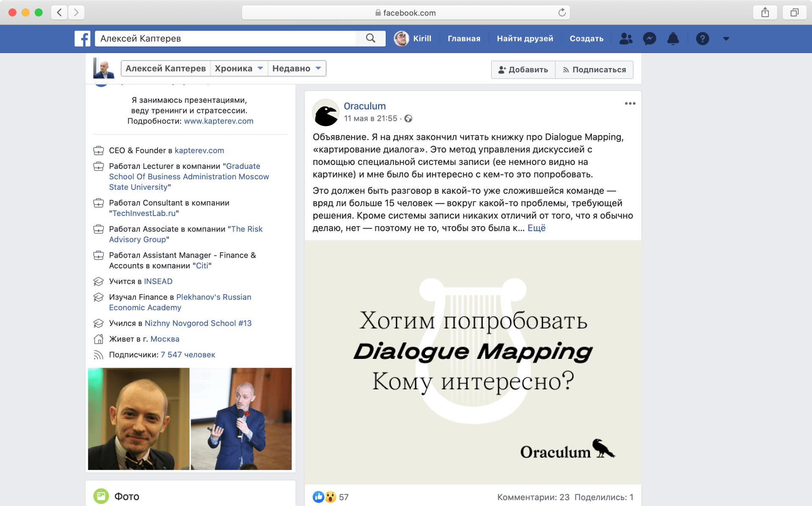Open Комментарии: 23 link
Image resolution: width=812 pixels, height=506 pixels.
coord(533,497)
